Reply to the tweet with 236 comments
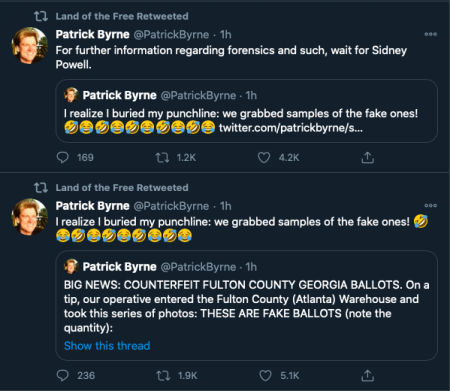Image resolution: width=450 pixels, height=391 pixels. tap(63, 375)
